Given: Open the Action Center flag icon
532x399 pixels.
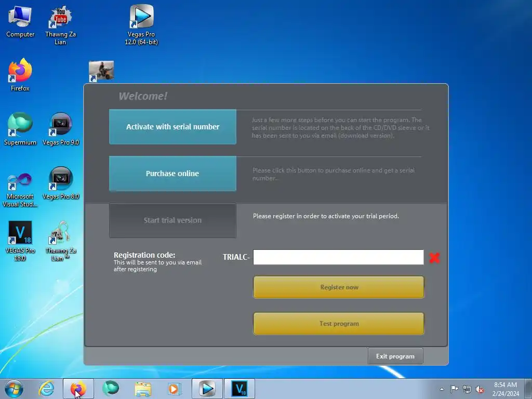Looking at the screenshot, I should click(454, 389).
